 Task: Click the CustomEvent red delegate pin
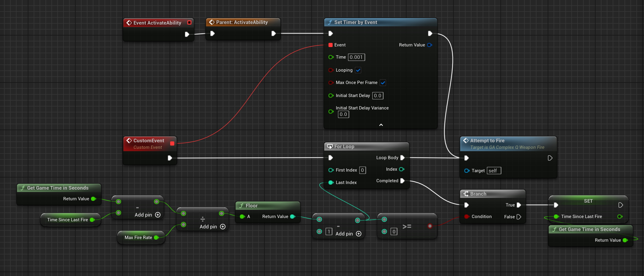click(172, 143)
